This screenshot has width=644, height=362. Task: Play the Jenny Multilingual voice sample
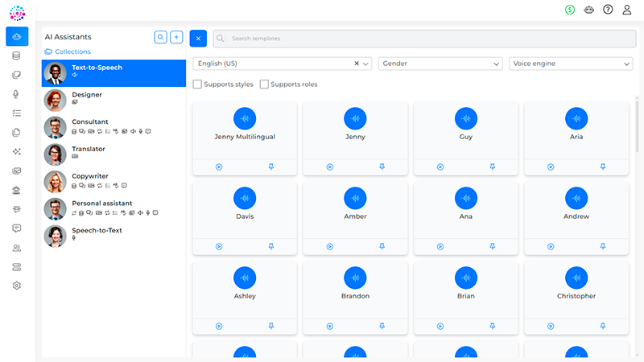click(219, 167)
